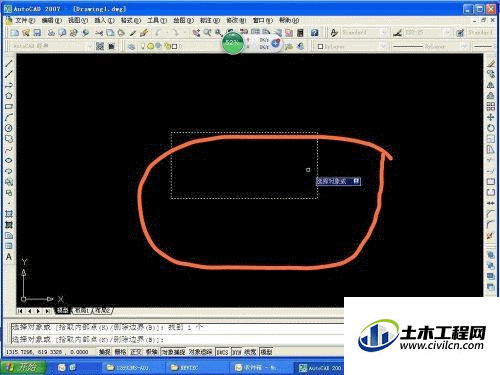Click the 模型 button in status bar

[266, 352]
